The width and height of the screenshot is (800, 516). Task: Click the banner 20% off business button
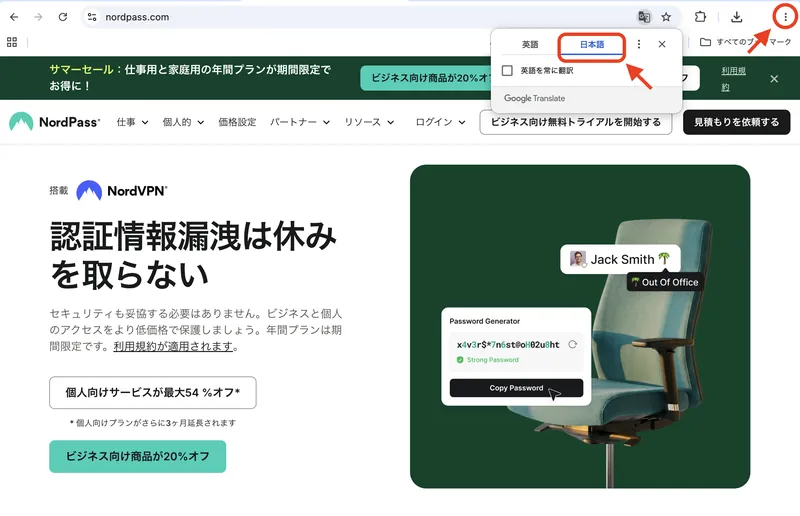coord(426,78)
